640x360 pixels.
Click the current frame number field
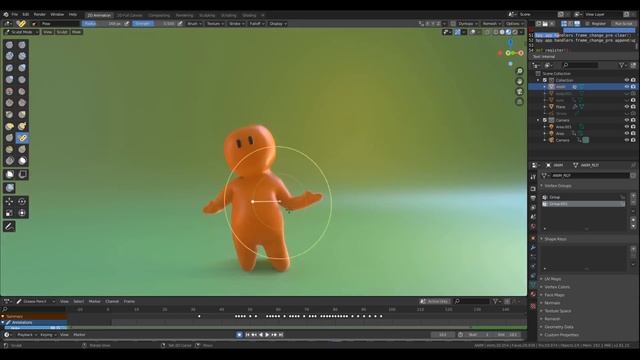coord(442,335)
